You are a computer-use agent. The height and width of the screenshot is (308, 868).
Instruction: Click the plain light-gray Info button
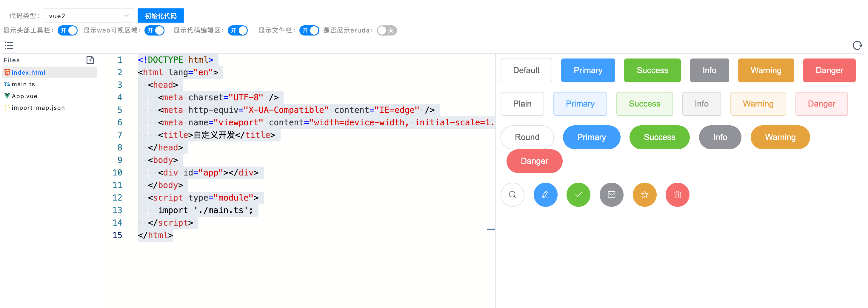click(701, 104)
